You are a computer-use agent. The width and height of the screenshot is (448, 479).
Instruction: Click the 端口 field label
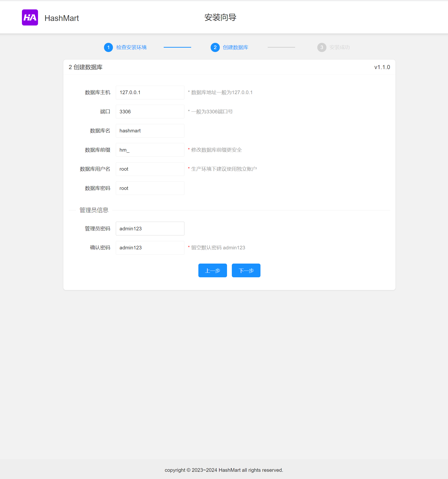point(105,111)
